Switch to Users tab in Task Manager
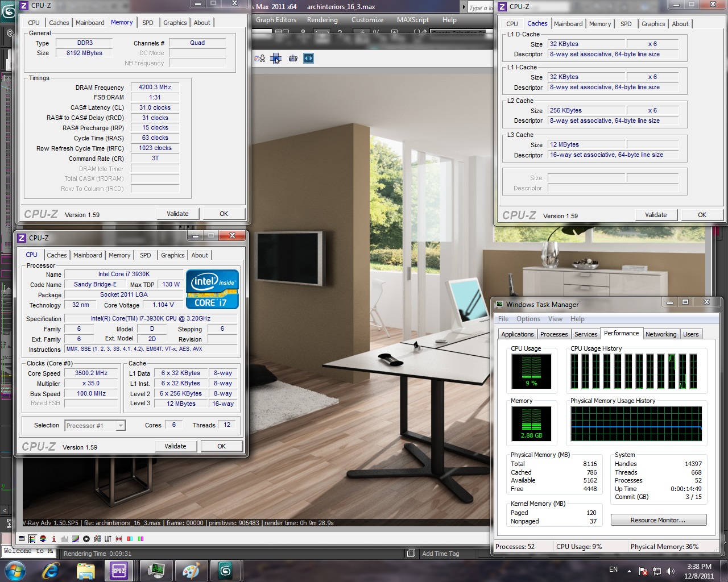Screen dimensions: 728x582 pyautogui.click(x=691, y=334)
